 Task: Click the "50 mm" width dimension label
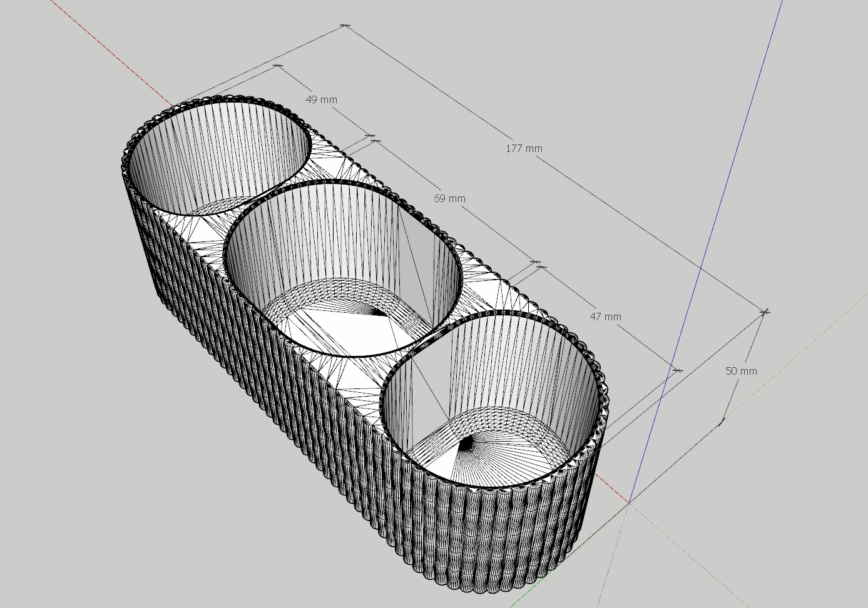tap(741, 372)
